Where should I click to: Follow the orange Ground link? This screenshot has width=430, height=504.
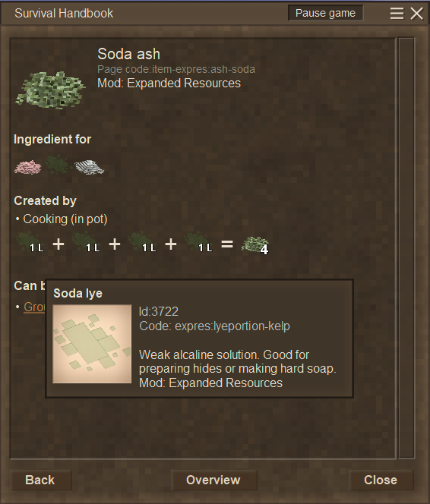[x=34, y=307]
